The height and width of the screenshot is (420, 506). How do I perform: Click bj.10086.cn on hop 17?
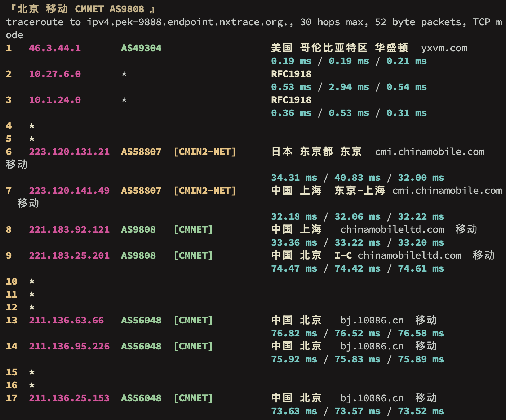[x=372, y=398]
